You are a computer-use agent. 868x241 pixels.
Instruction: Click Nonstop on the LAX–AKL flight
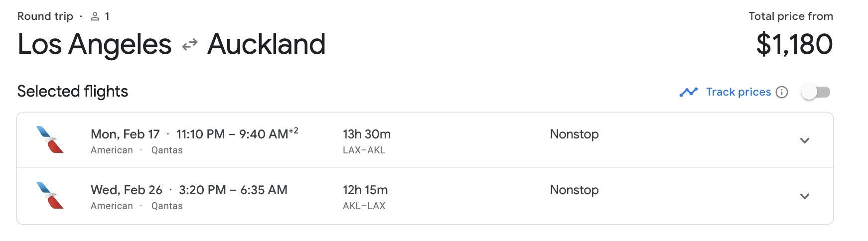[x=574, y=134]
